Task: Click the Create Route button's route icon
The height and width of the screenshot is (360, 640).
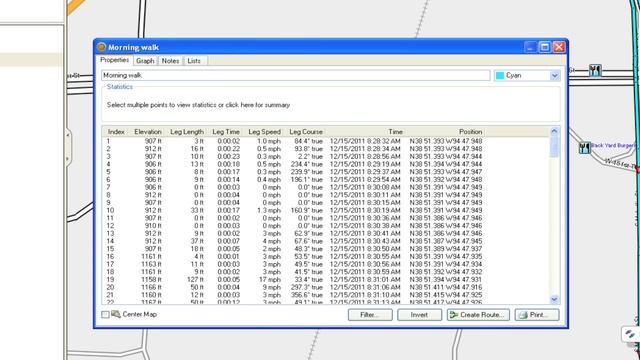Action: [453, 315]
